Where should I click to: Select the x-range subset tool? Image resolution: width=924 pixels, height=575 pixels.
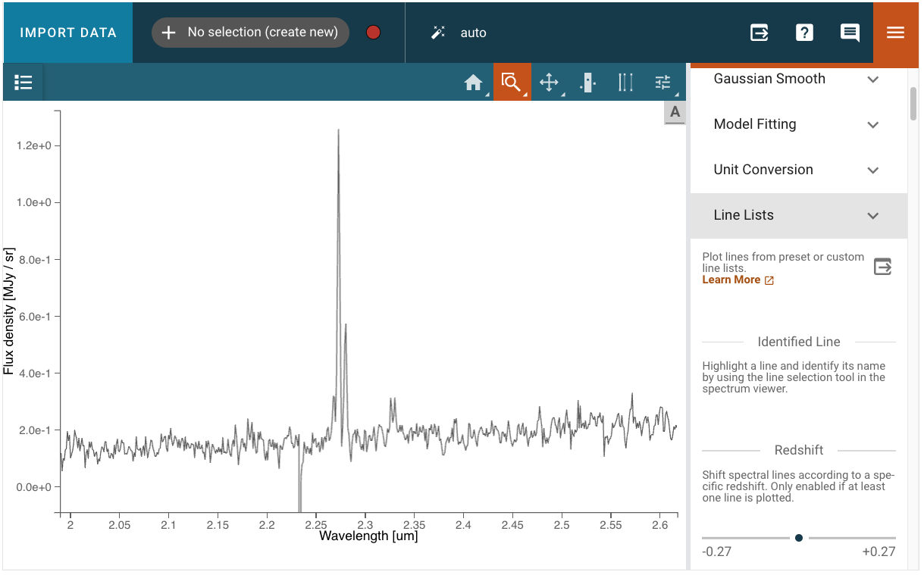click(x=587, y=83)
